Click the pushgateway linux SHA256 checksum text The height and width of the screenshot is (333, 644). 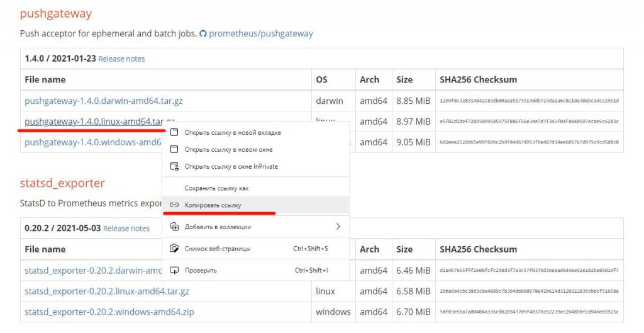528,121
